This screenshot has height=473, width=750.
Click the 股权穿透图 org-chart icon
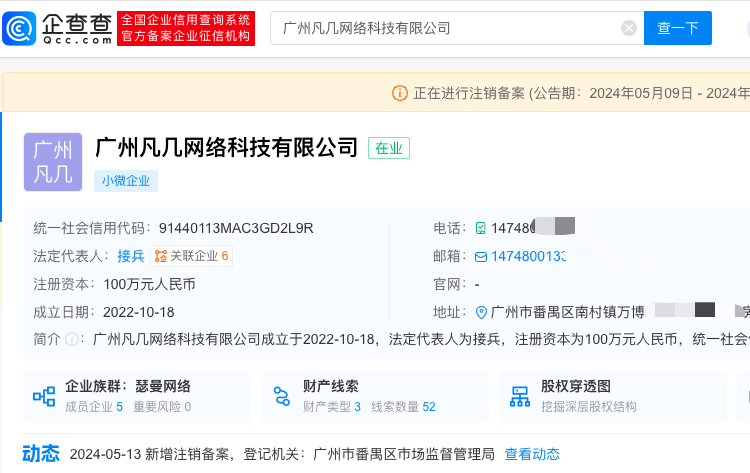point(520,396)
